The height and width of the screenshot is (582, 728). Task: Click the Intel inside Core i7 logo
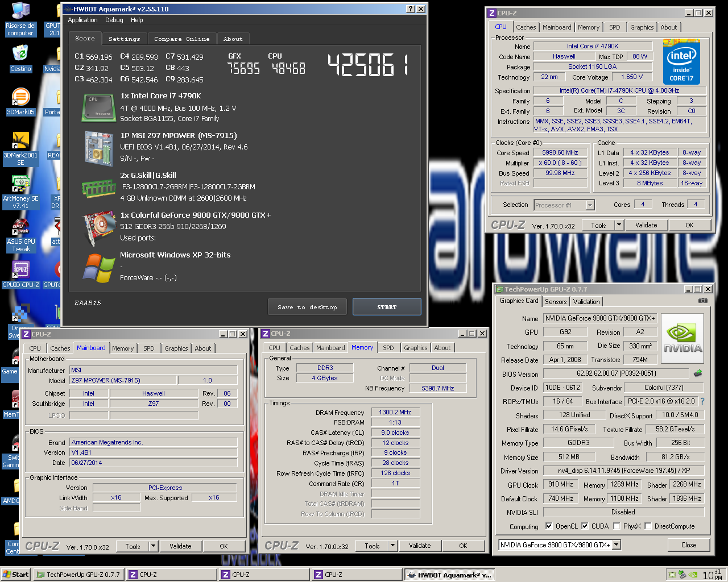click(x=681, y=62)
